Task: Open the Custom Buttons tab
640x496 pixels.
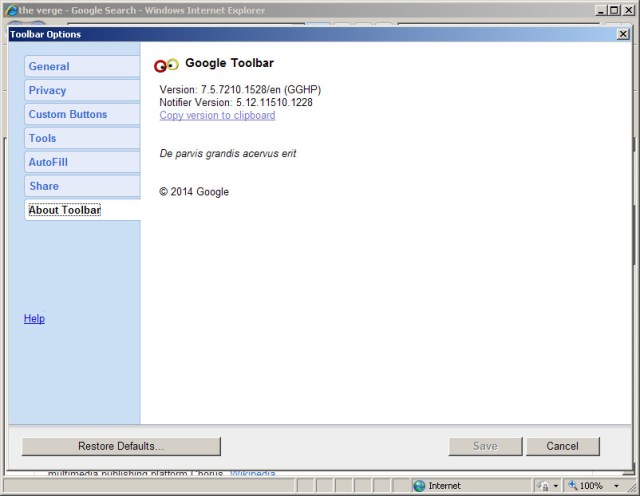Action: [x=82, y=114]
